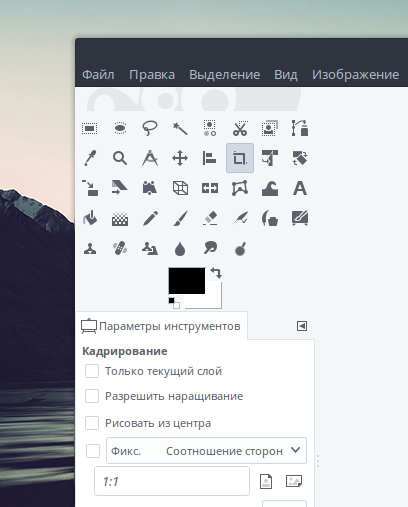Check Рисовать из центра option
Screen dimensions: 408x507
click(92, 423)
